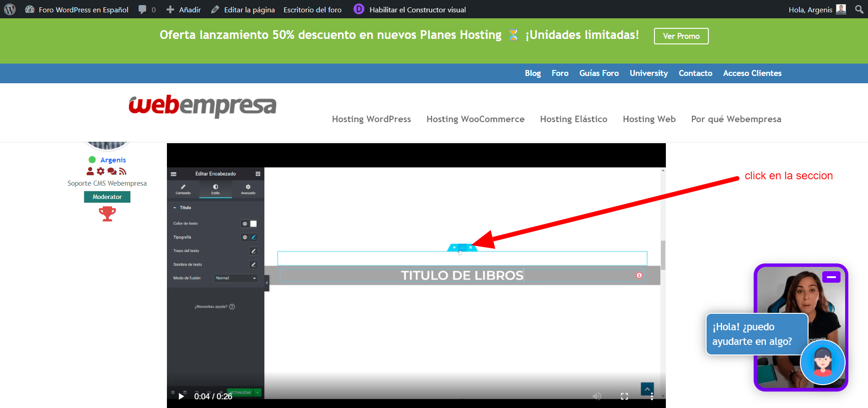The width and height of the screenshot is (868, 408).
Task: Open the white Color de texto swatch
Action: [253, 224]
